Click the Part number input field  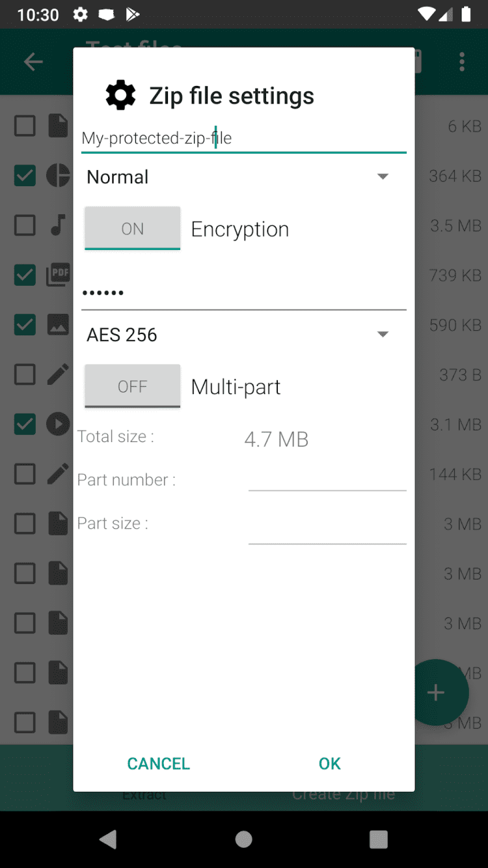pyautogui.click(x=327, y=479)
